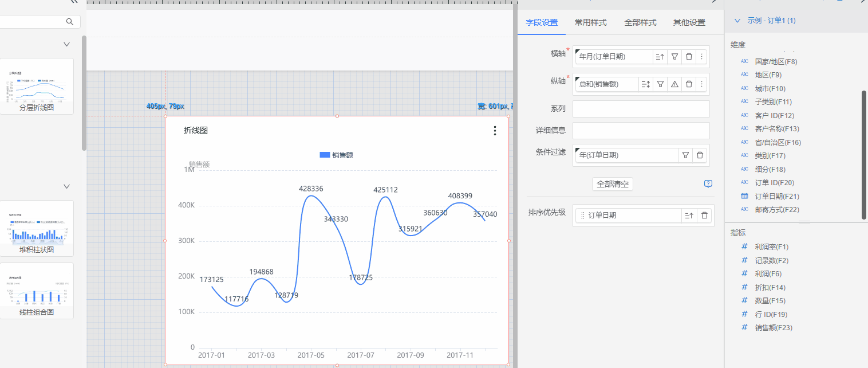Delete 订单日期 from 排序优先级
This screenshot has height=368, width=868.
click(x=705, y=216)
